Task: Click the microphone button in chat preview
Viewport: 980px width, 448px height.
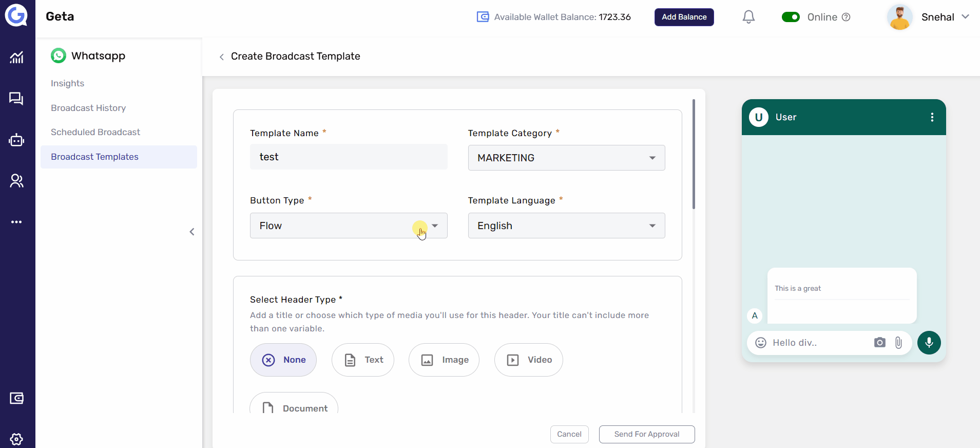Action: coord(929,343)
